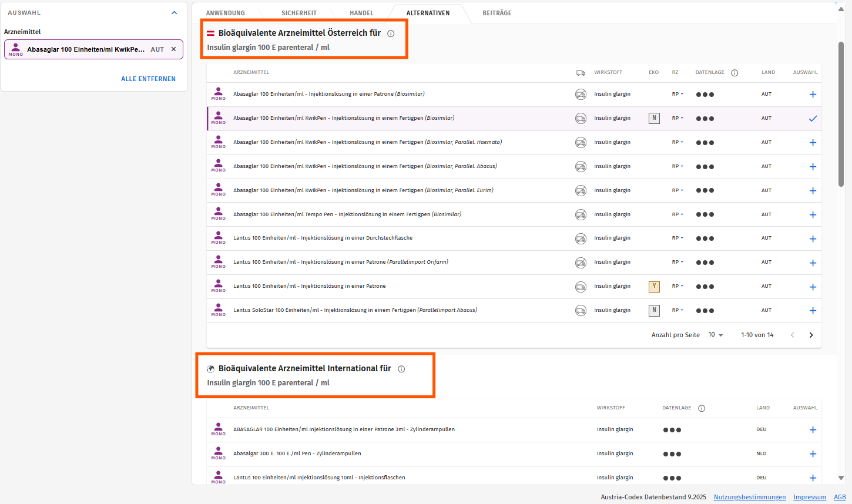
Task: Switch to the Anwendung tab
Action: click(225, 13)
